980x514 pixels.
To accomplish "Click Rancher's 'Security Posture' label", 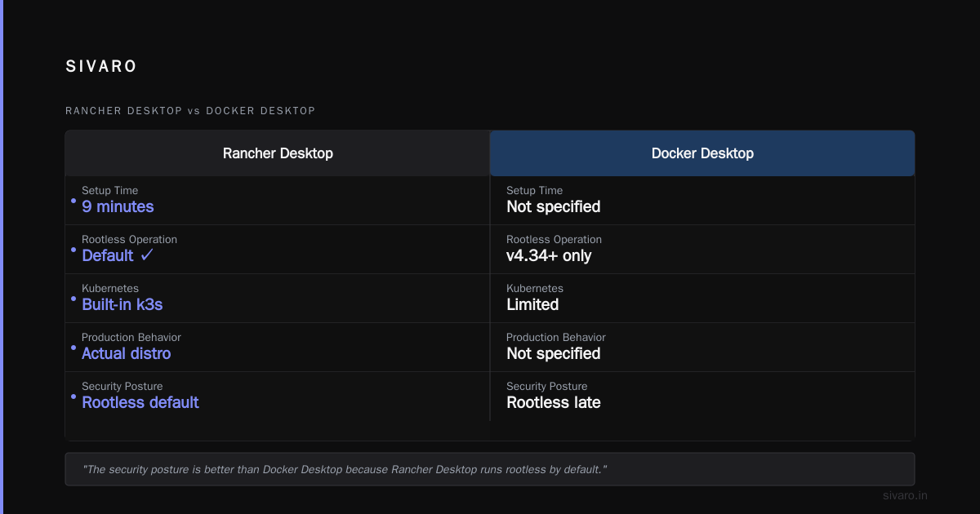I will click(122, 386).
